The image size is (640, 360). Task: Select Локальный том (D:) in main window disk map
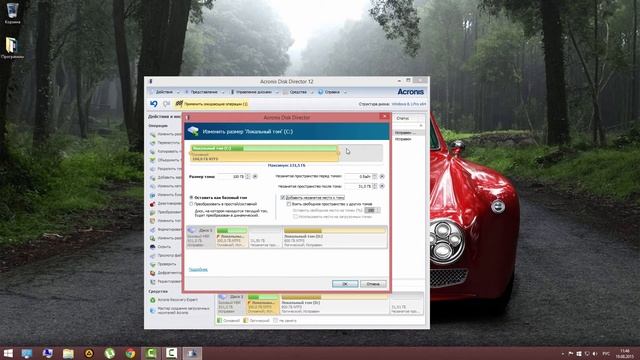[334, 304]
